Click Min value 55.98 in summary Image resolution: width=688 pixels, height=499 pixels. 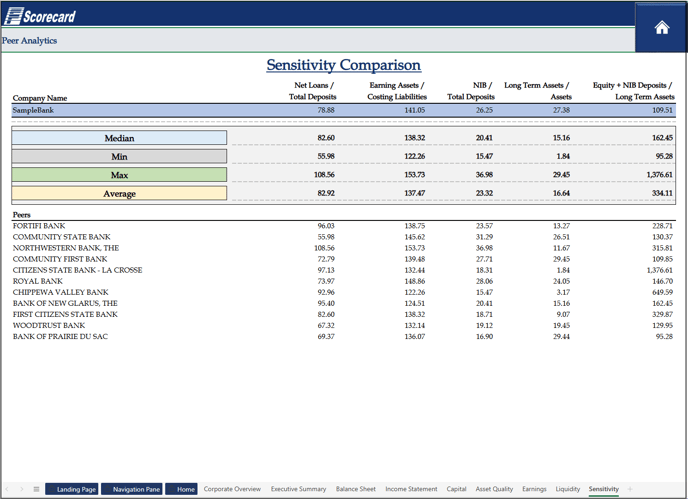[x=326, y=156]
